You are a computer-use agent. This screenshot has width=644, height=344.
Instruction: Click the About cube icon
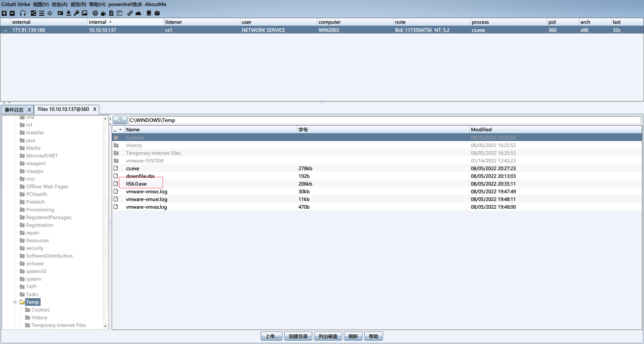tap(157, 13)
